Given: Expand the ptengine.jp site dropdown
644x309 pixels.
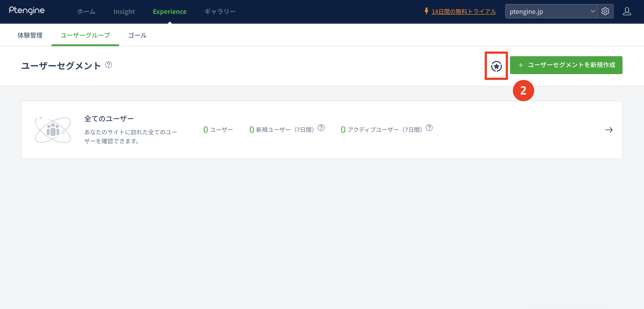Looking at the screenshot, I should pyautogui.click(x=551, y=11).
